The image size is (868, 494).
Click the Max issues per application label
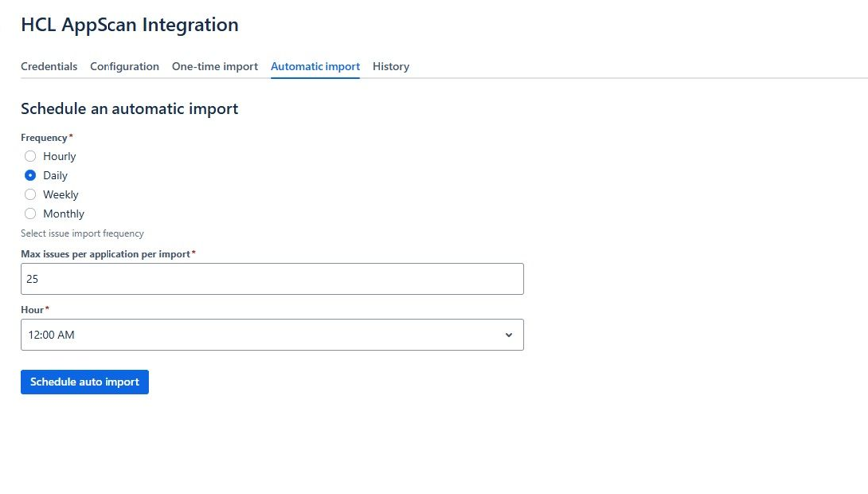pos(106,254)
